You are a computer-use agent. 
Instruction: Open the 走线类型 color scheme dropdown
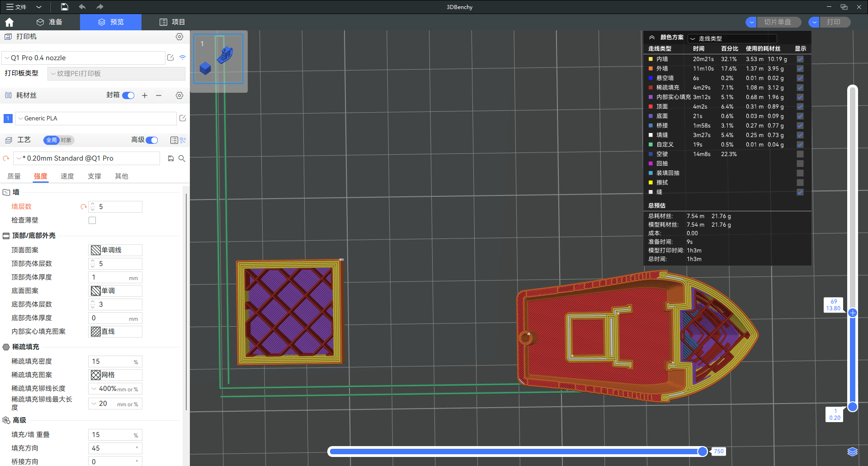731,38
